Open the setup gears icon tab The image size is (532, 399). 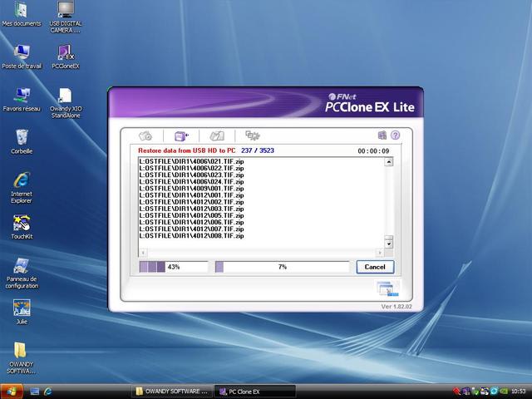pyautogui.click(x=253, y=135)
